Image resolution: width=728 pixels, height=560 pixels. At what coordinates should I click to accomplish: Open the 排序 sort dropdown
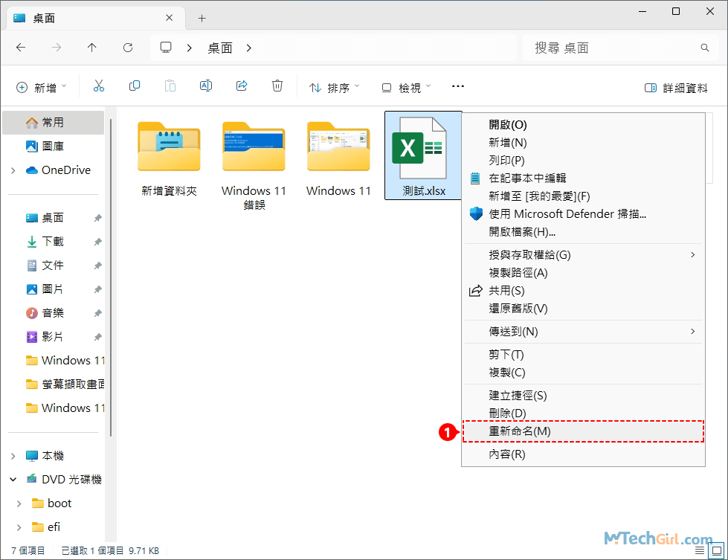tap(335, 88)
